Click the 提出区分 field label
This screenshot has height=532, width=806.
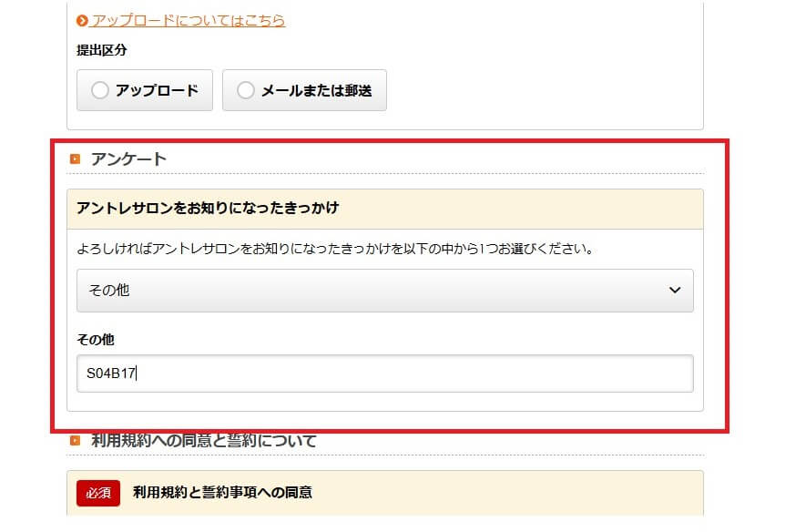[102, 51]
